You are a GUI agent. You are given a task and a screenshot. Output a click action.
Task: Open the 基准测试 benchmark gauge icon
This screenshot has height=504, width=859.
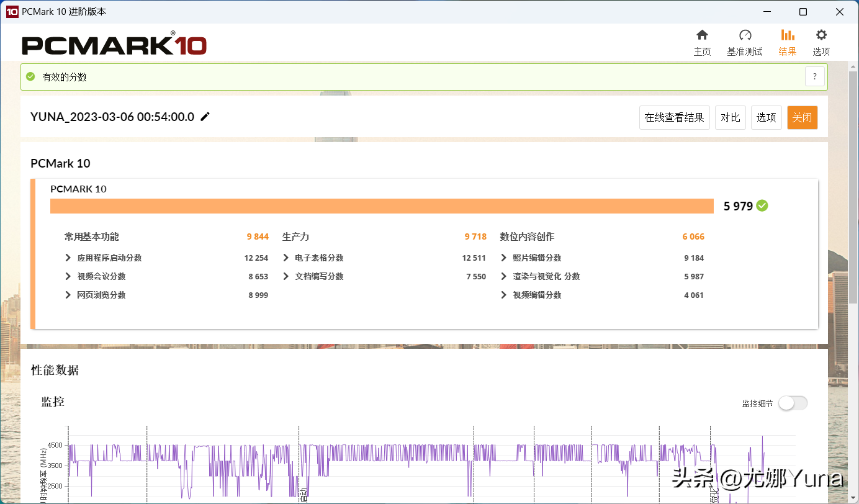click(745, 35)
